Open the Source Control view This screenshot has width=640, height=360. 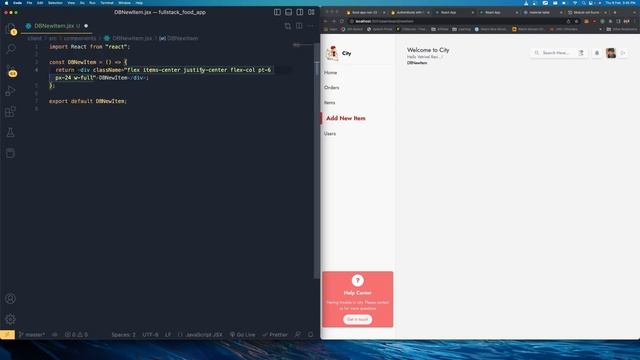(x=11, y=70)
